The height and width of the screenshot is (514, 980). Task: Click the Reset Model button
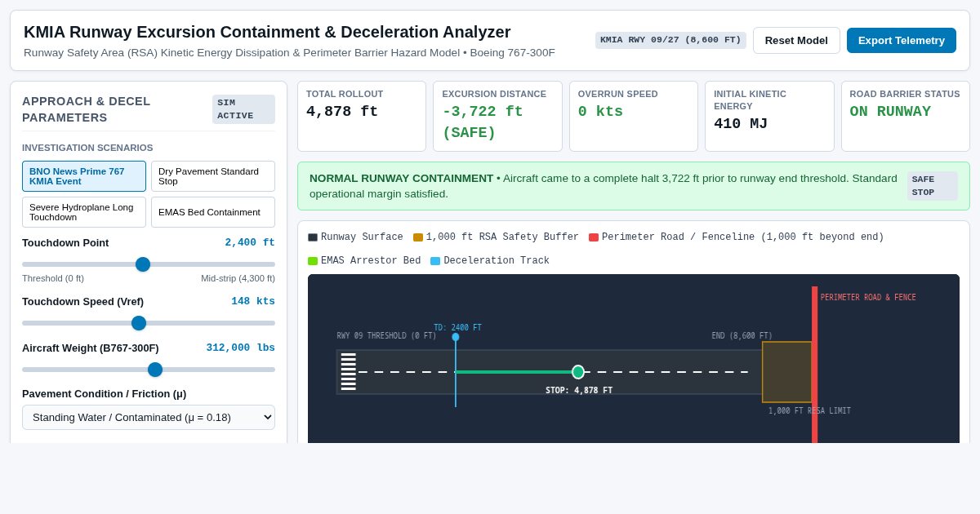click(796, 41)
